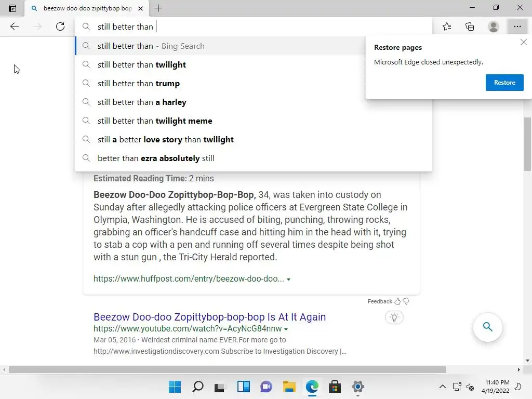Click the Feedback thumbs up icon

397,301
